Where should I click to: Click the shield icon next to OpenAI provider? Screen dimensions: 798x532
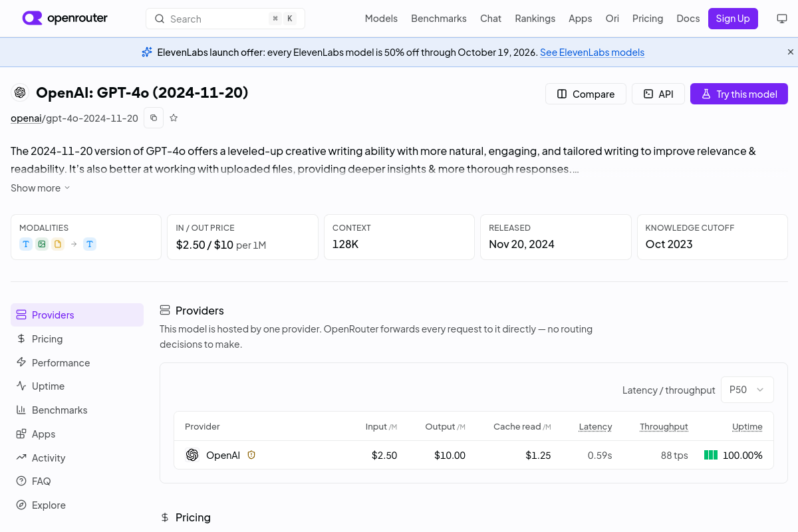[251, 455]
